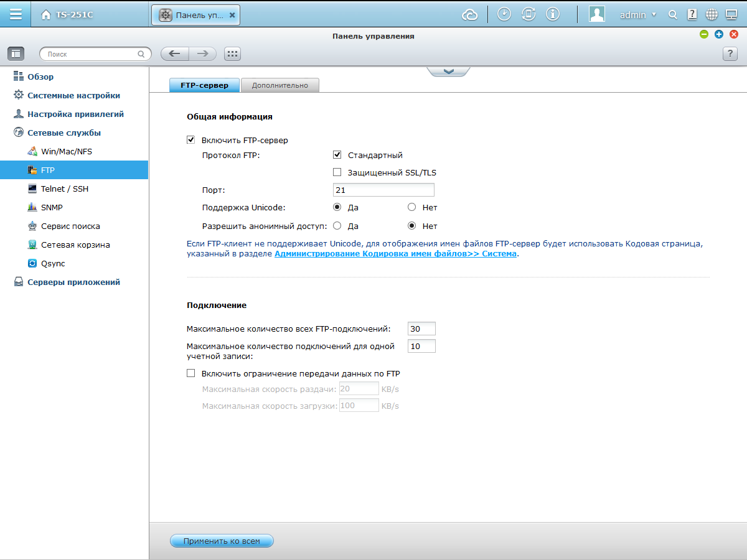Toggle Стандартный protocol checkbox
Image resolution: width=747 pixels, height=560 pixels.
[337, 155]
